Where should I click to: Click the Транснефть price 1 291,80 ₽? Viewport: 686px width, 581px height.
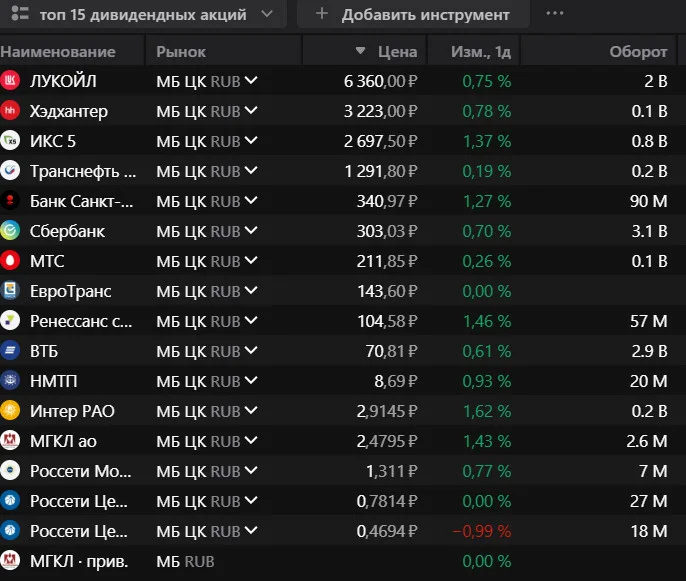coord(381,171)
